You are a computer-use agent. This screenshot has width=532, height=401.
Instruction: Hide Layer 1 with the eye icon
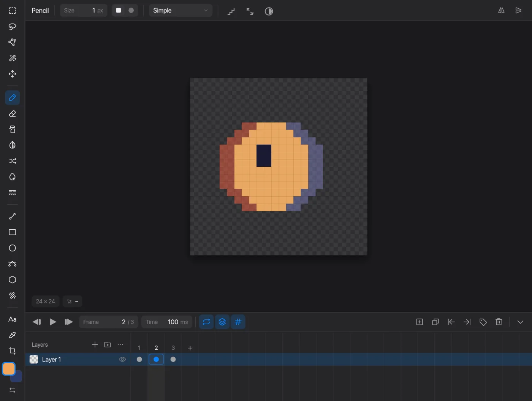(x=122, y=360)
